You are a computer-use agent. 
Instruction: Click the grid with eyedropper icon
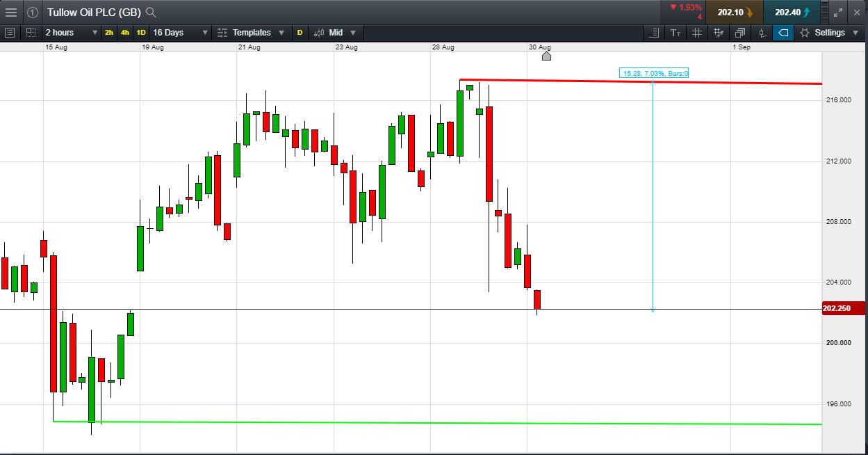click(x=719, y=33)
